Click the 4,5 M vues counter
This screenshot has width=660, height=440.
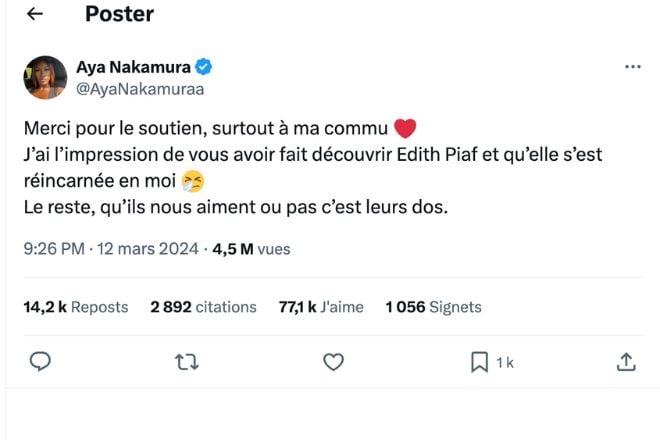tap(251, 249)
